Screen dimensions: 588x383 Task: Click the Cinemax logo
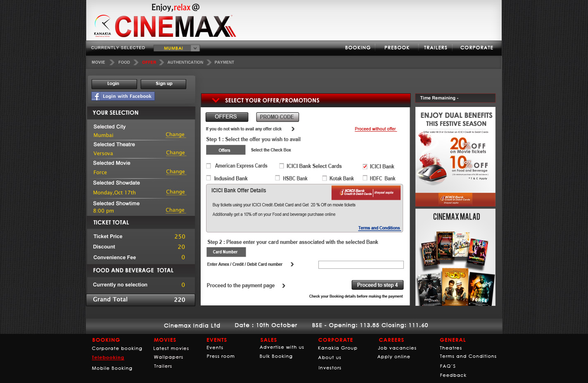click(175, 26)
